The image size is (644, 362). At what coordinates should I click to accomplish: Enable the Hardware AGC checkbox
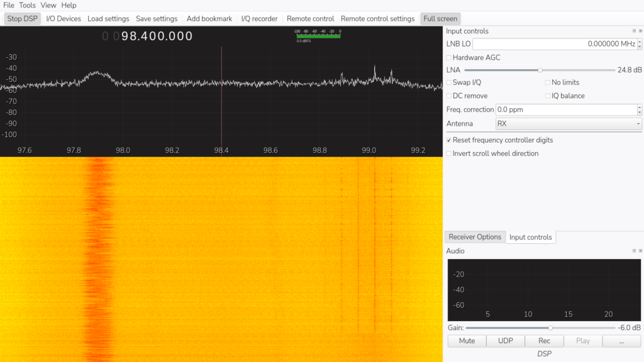(449, 58)
